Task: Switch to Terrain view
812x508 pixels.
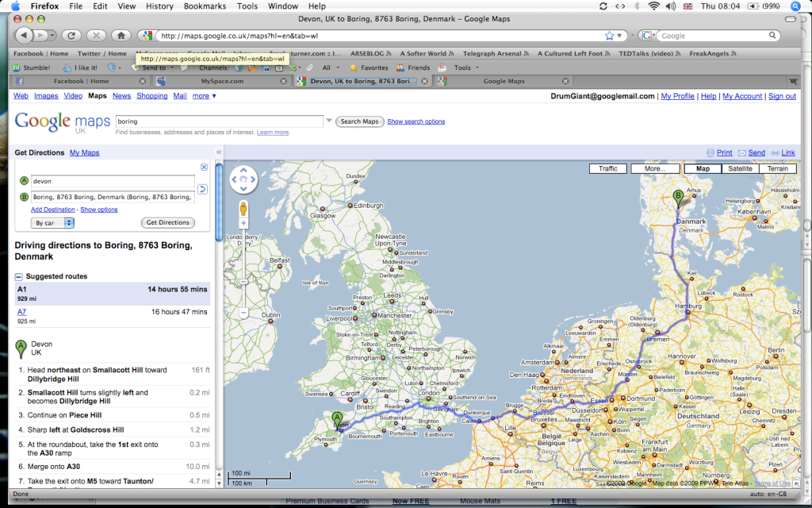Action: tap(777, 168)
